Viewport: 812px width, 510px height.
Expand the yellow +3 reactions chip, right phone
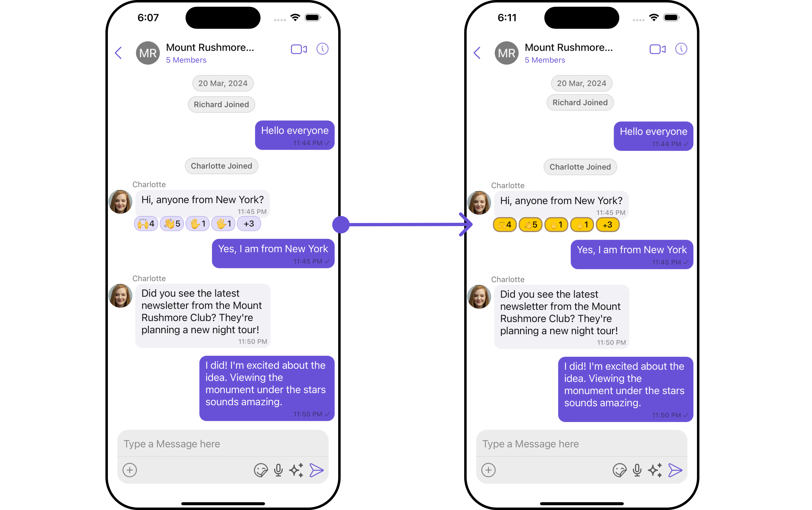click(608, 225)
